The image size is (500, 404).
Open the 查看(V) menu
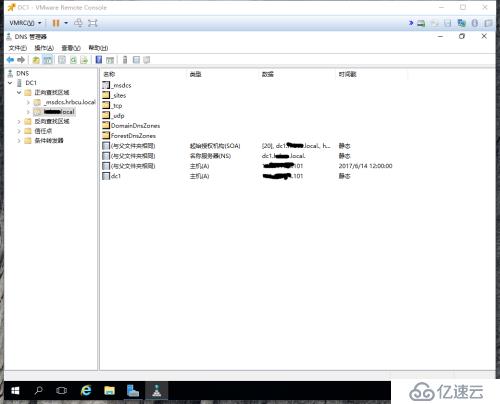click(71, 48)
